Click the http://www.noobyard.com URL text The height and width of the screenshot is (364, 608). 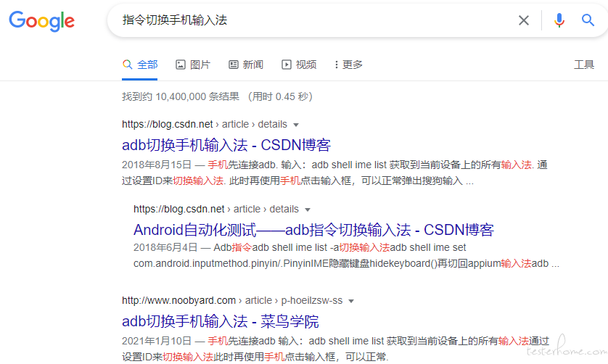[x=178, y=300]
